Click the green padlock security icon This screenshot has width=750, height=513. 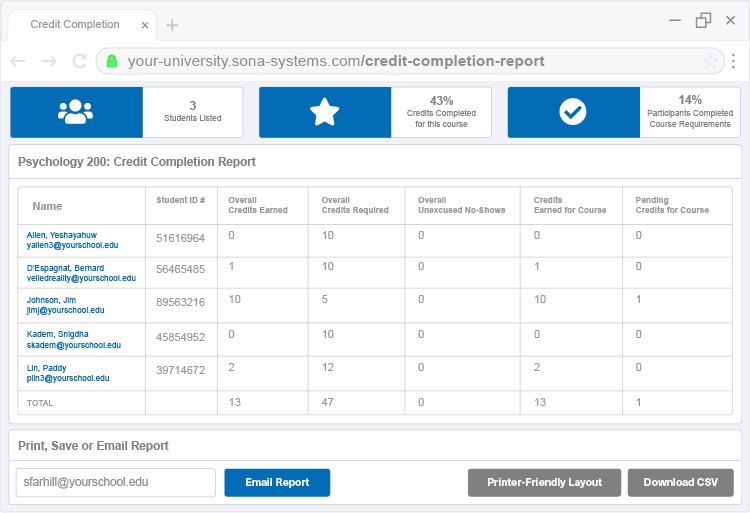coord(112,61)
